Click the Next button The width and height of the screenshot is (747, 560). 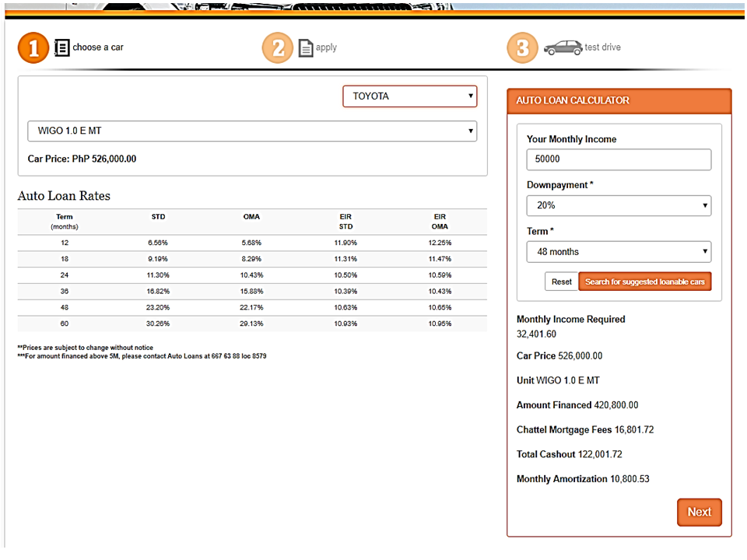(700, 512)
